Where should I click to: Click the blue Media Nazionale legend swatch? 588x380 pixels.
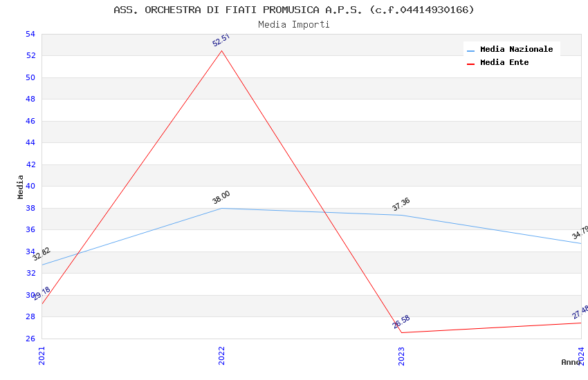coord(470,50)
